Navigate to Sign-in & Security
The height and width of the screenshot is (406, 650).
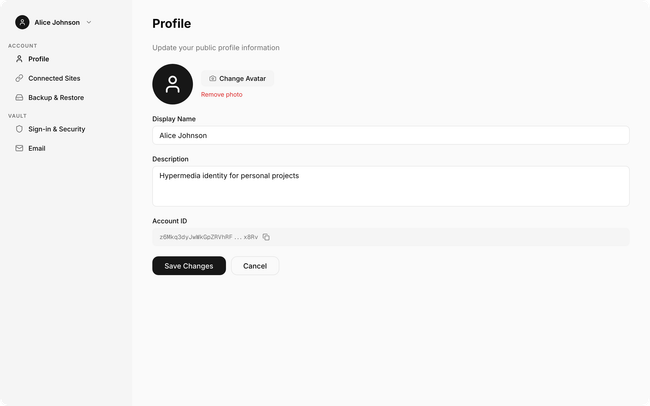56,129
